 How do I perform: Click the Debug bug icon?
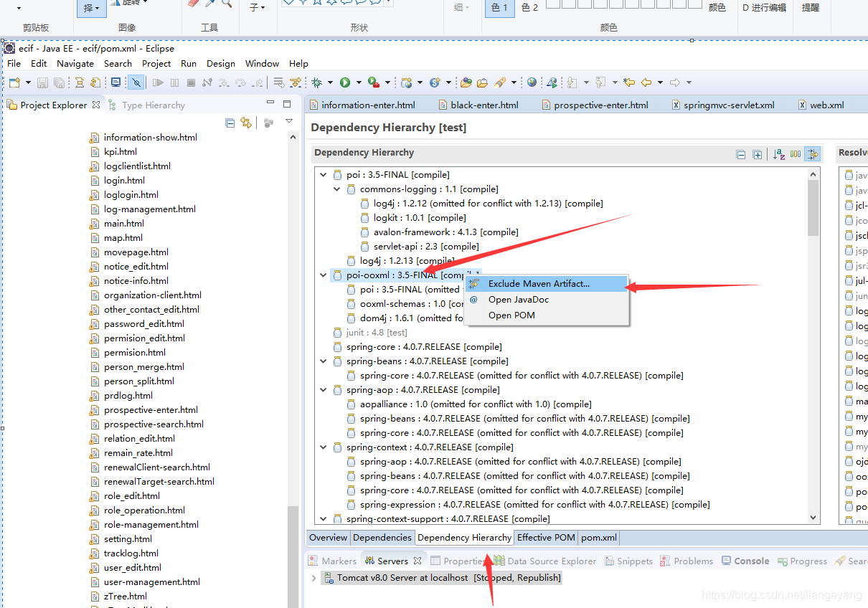pyautogui.click(x=316, y=82)
